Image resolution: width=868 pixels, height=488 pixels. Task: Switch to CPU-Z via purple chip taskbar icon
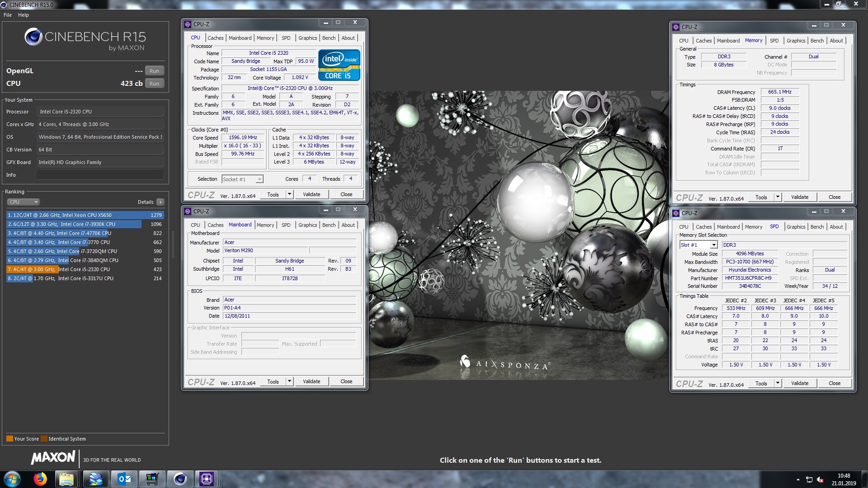207,479
